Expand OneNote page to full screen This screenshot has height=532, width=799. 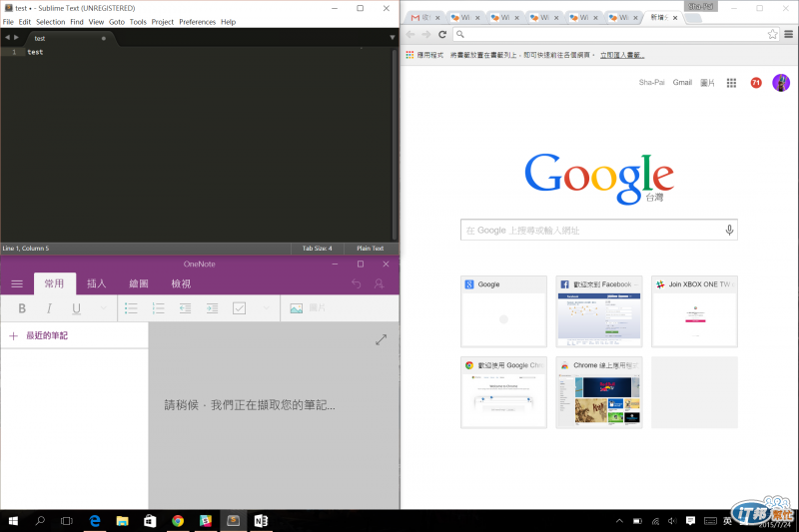(x=382, y=339)
